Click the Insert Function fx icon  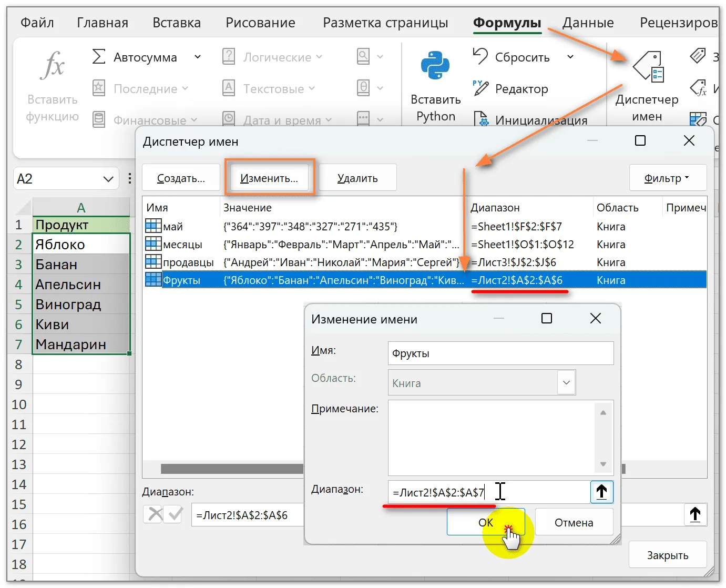point(53,66)
